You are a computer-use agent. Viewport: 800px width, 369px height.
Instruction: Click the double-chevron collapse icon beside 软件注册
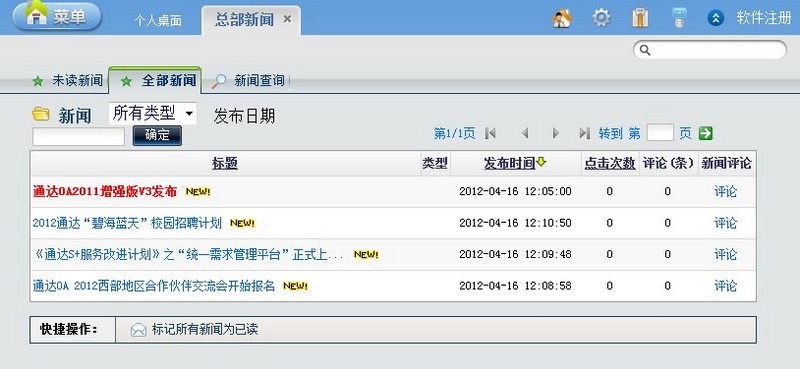coord(716,19)
